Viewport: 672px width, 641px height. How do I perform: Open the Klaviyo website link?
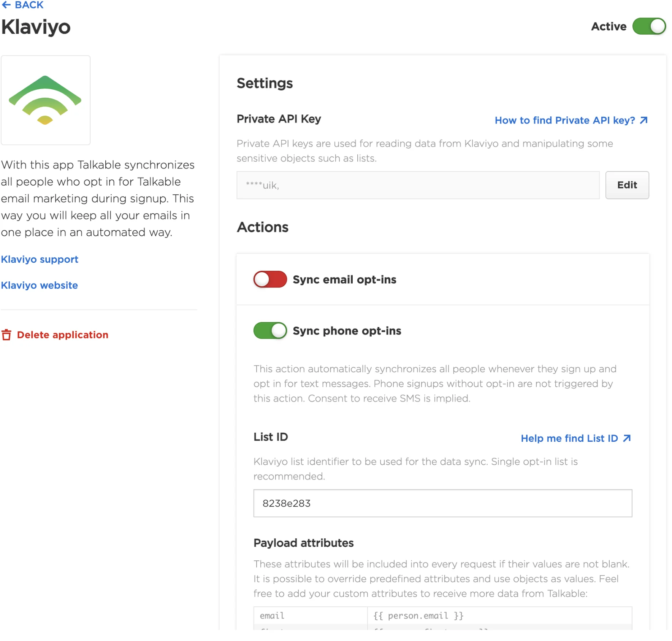(40, 285)
